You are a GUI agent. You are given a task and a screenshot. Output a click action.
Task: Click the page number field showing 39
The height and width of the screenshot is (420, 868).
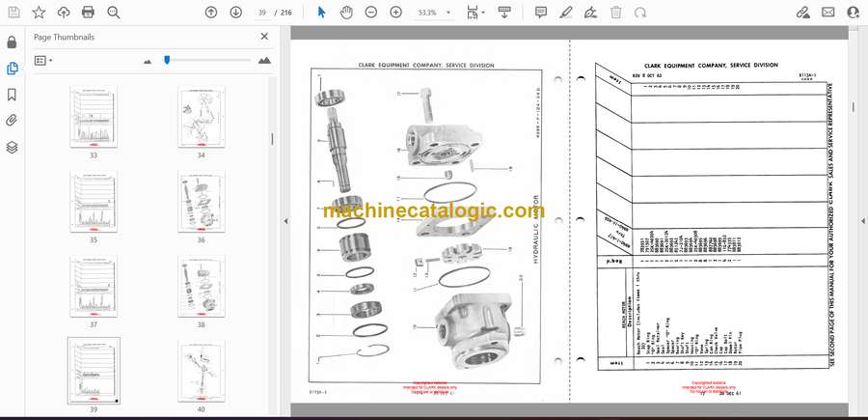point(261,13)
